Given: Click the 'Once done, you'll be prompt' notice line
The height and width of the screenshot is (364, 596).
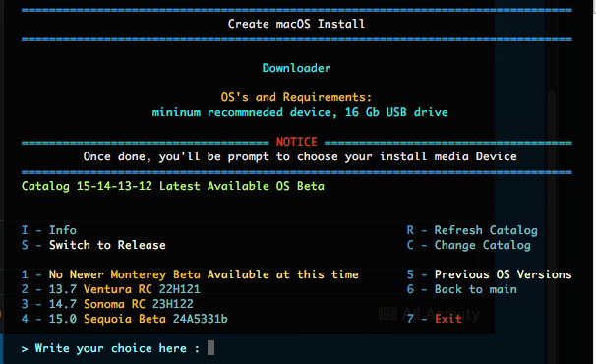Looking at the screenshot, I should [x=300, y=156].
